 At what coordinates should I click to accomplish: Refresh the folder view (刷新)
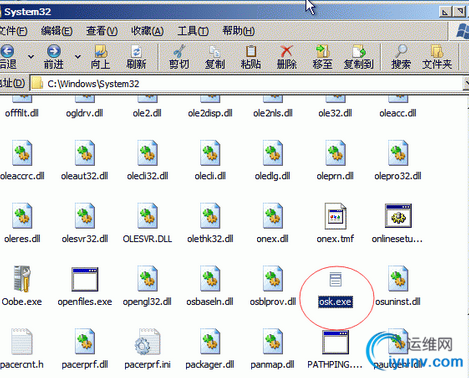click(136, 57)
